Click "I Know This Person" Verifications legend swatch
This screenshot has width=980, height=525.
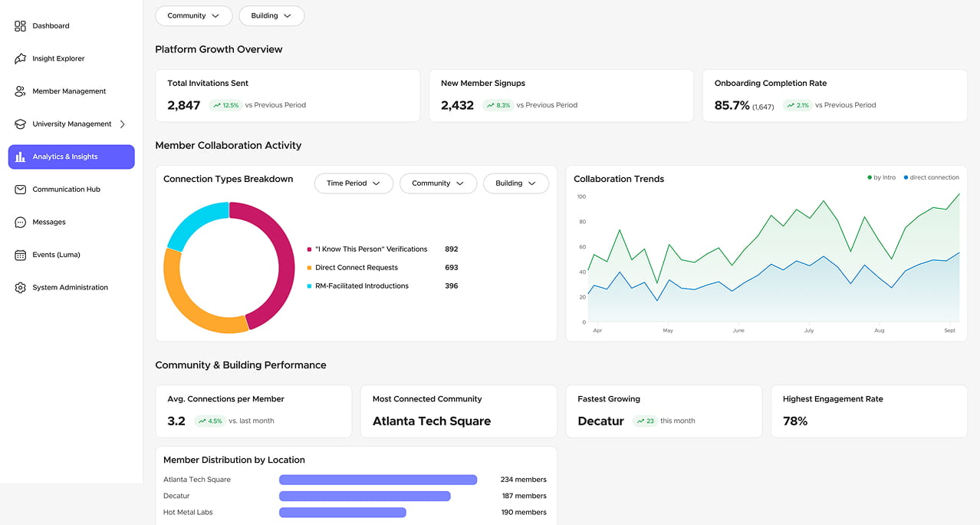[309, 249]
